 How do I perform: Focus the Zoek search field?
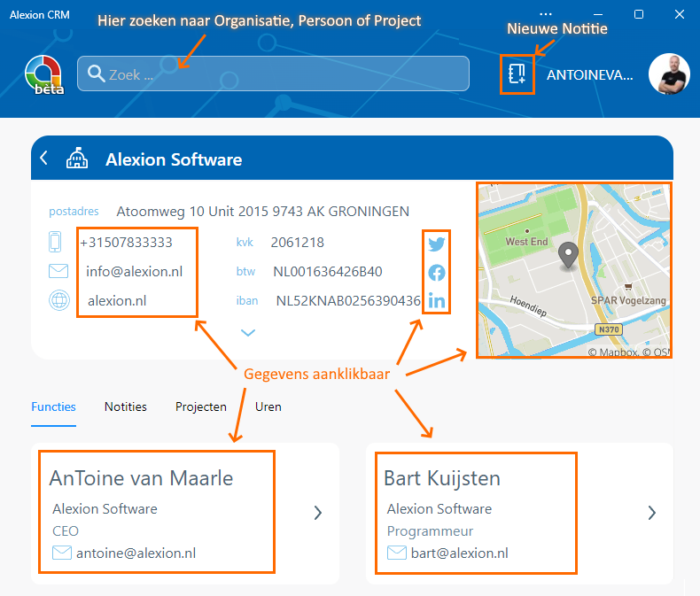tap(273, 74)
